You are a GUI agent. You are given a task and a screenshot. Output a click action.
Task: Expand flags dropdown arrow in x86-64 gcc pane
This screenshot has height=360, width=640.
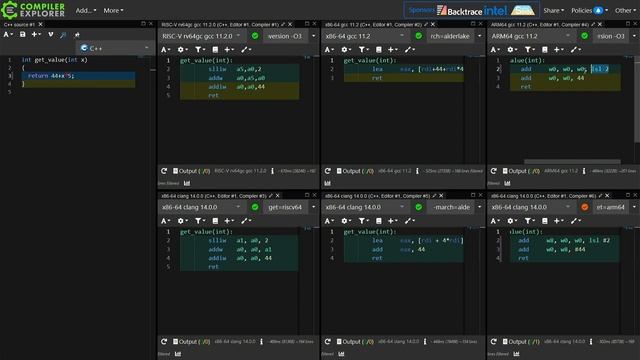[480, 36]
